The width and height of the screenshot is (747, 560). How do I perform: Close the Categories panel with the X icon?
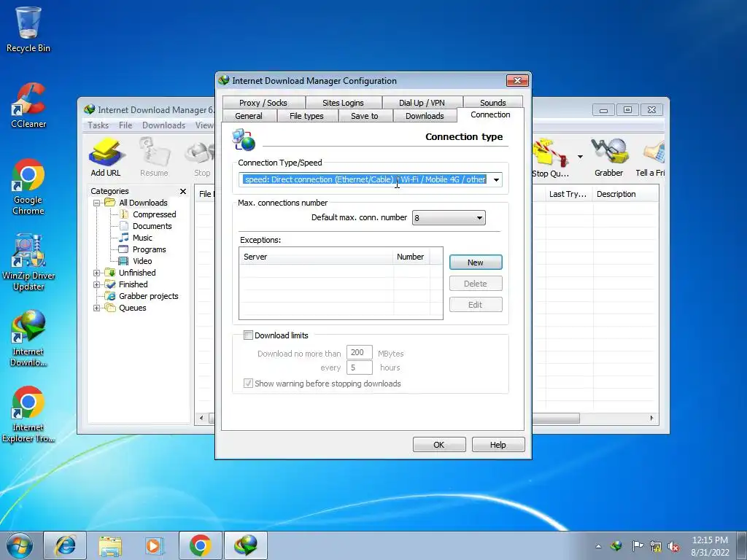[183, 192]
